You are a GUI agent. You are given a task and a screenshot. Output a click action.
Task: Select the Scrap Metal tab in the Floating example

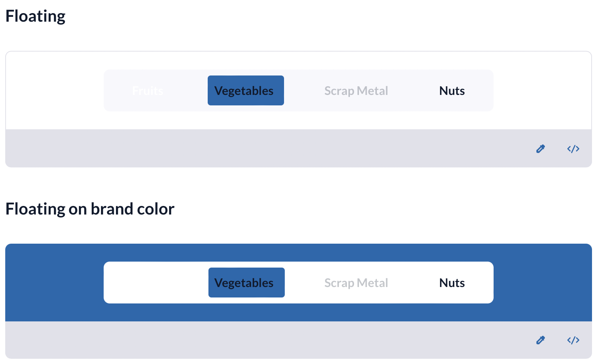[x=356, y=90]
